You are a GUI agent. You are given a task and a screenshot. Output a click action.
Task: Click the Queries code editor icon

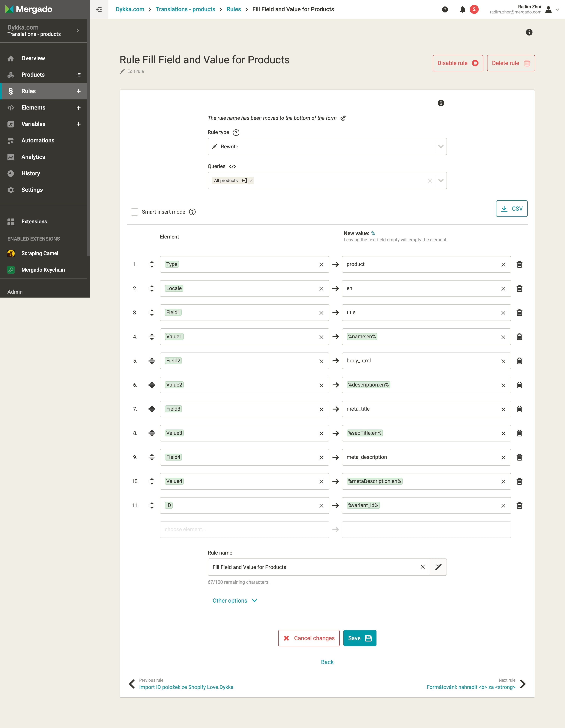(233, 167)
